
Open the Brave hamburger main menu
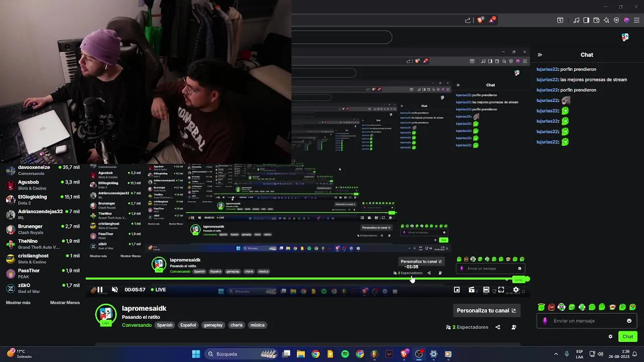pyautogui.click(x=636, y=21)
